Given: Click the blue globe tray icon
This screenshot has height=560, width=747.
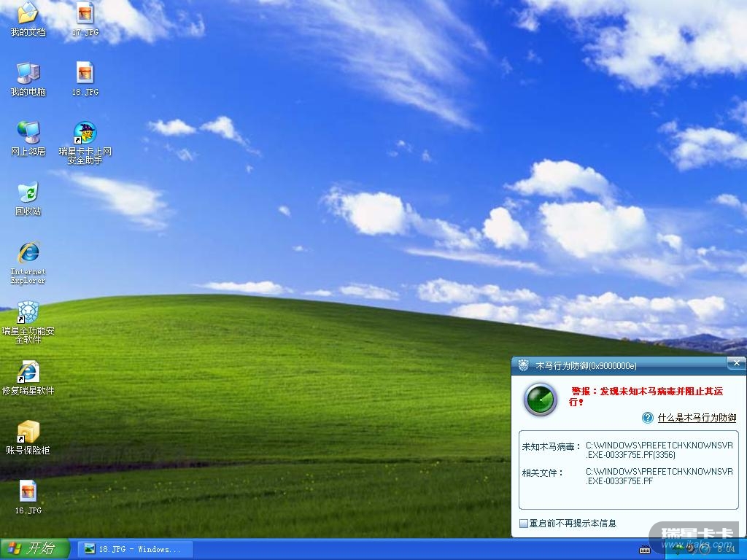Looking at the screenshot, I should (x=705, y=550).
